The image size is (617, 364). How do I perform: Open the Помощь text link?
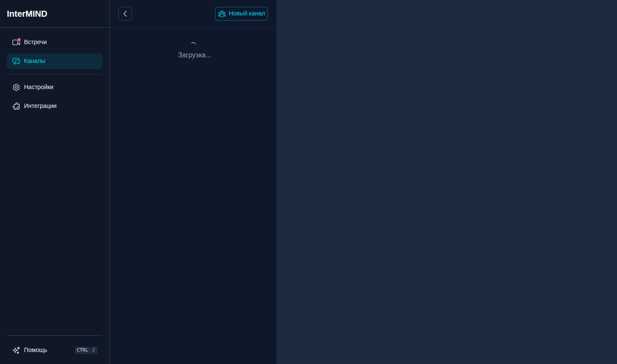36,350
